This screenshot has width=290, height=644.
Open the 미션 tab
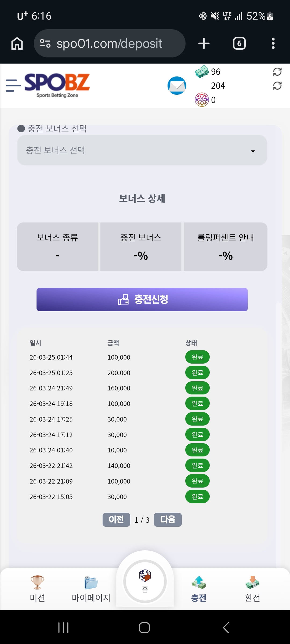coord(37,589)
